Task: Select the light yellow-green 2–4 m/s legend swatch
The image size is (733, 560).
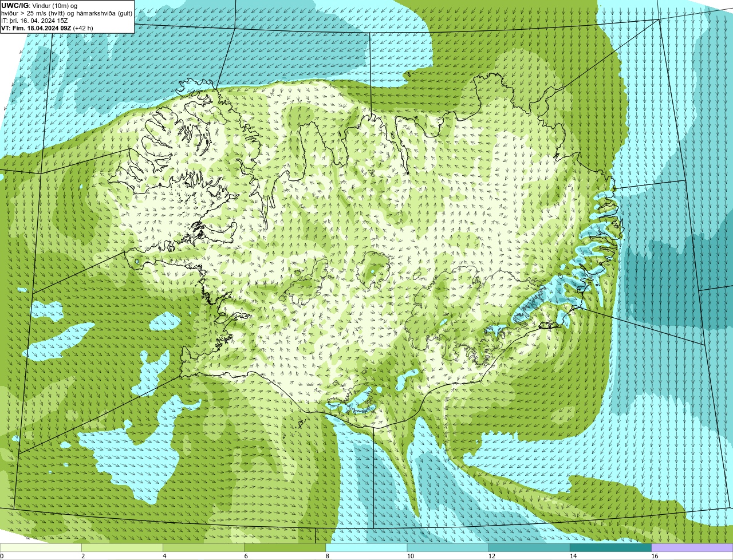Action: click(x=122, y=547)
